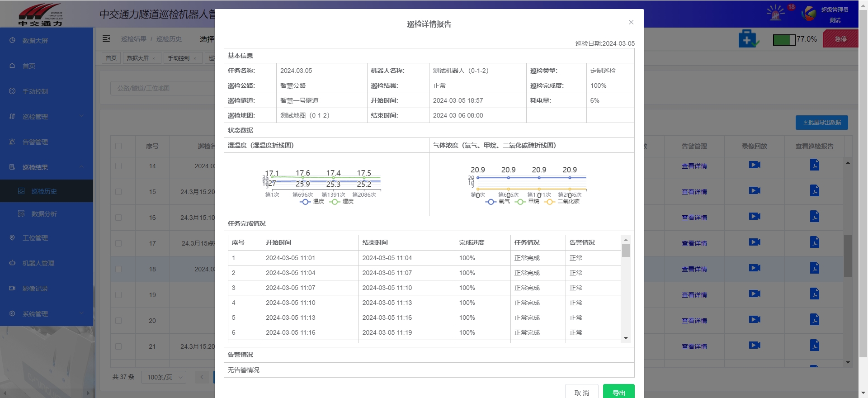
Task: Open PDF inspection report for row 15
Action: (815, 190)
